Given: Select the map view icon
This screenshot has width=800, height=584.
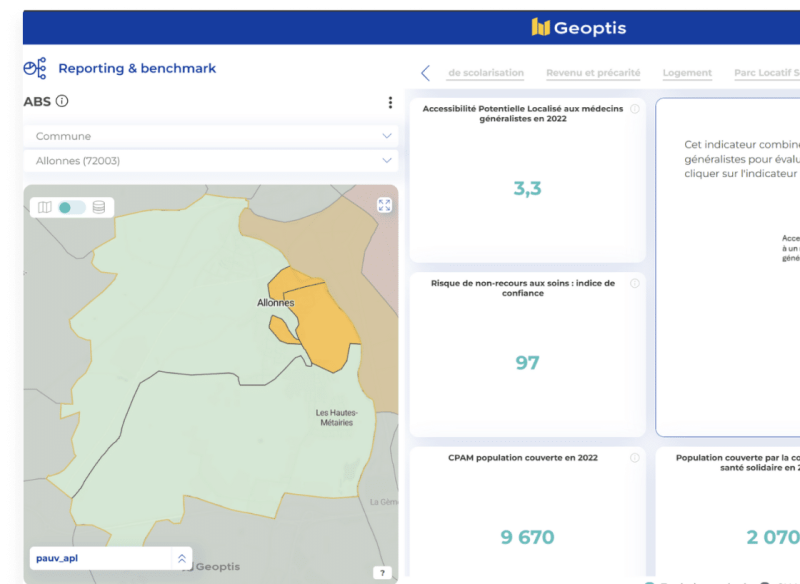Looking at the screenshot, I should pyautogui.click(x=44, y=207).
